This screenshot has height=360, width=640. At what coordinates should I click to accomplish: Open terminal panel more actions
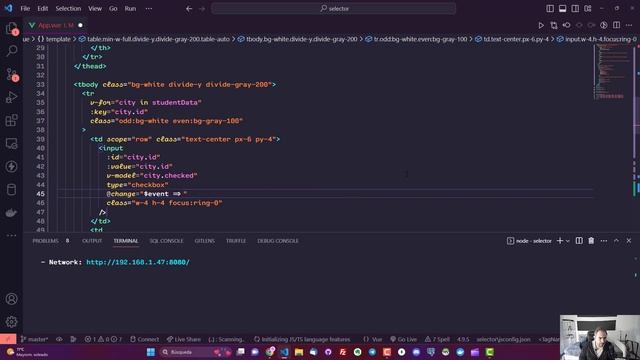click(x=604, y=241)
